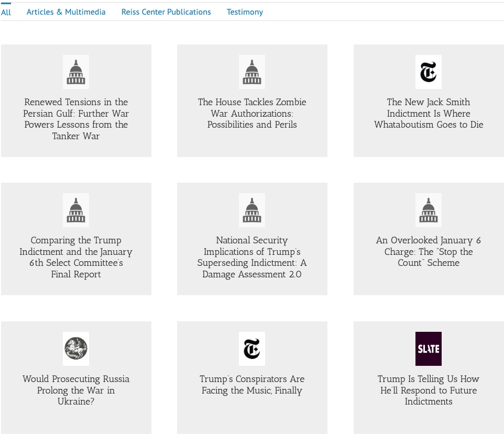Open 'Renewed Tensions in the Persian Gulf' article
The width and height of the screenshot is (504, 437).
[x=76, y=119]
